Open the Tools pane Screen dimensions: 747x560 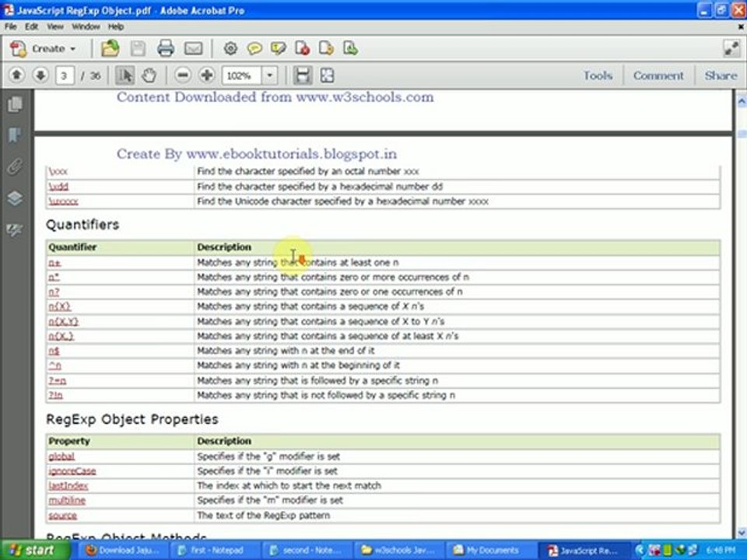click(x=598, y=75)
